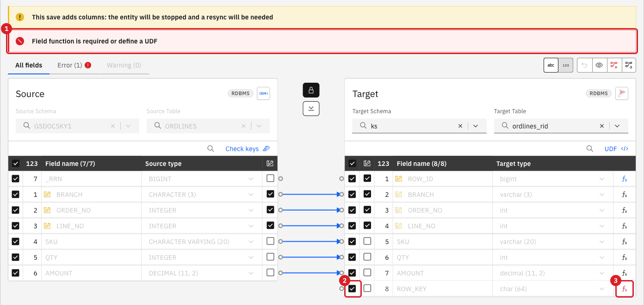Click the UDF link
This screenshot has height=305, width=644.
click(617, 149)
